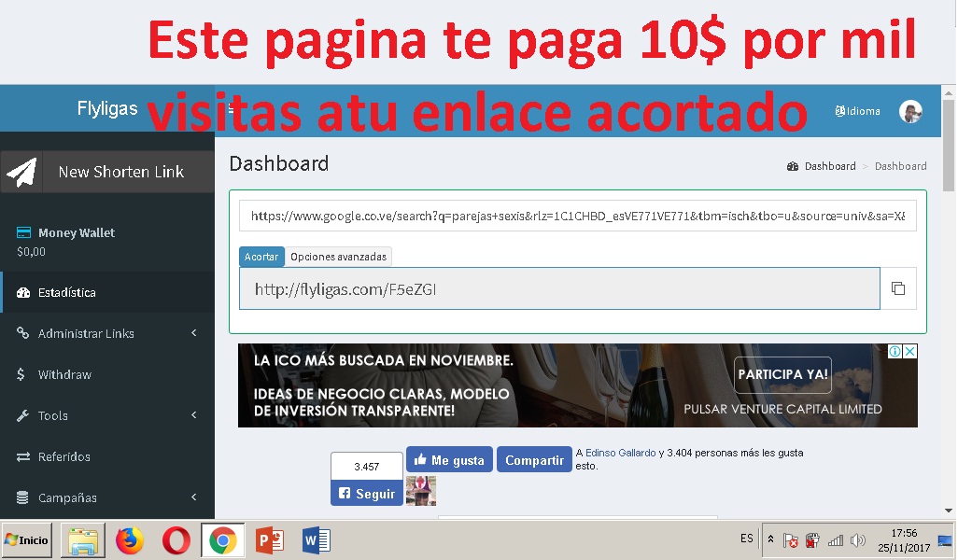Click the Action Center flag tray icon
Viewport: 958px width, 560px height.
(791, 540)
